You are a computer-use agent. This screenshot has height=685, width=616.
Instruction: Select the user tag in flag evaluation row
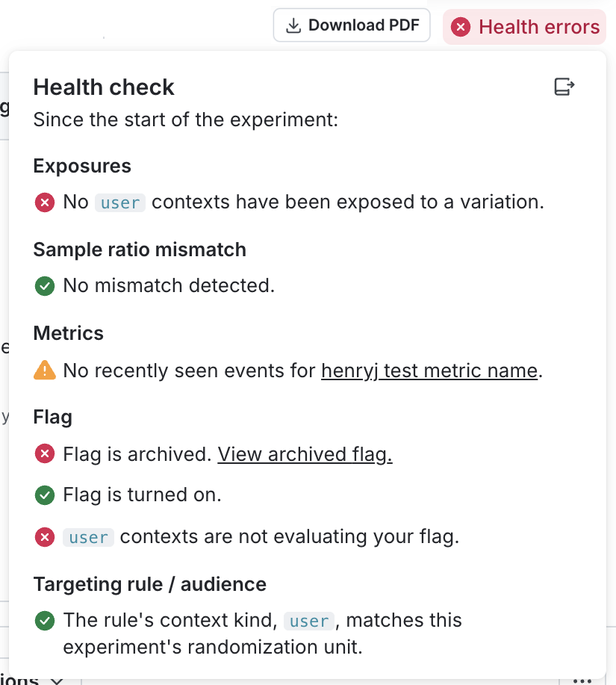[88, 536]
